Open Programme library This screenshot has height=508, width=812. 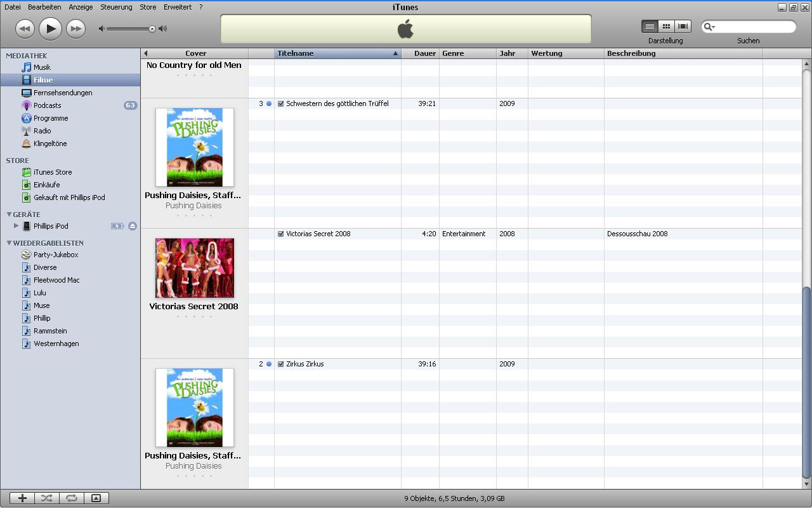[70, 118]
